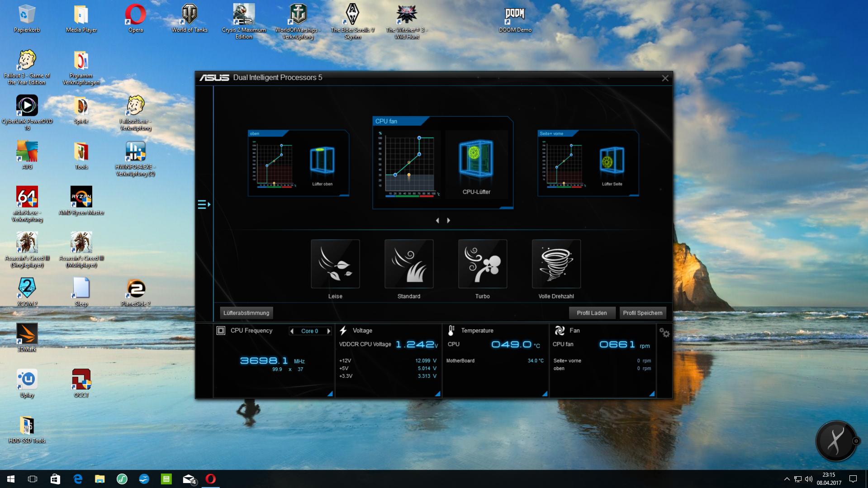Click the round X widget on desktop
This screenshot has width=868, height=488.
pos(836,441)
